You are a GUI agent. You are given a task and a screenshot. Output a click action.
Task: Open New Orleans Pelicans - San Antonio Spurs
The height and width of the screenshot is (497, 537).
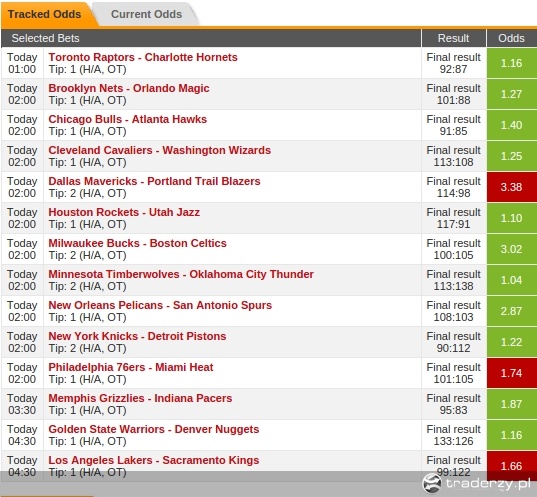tap(160, 305)
